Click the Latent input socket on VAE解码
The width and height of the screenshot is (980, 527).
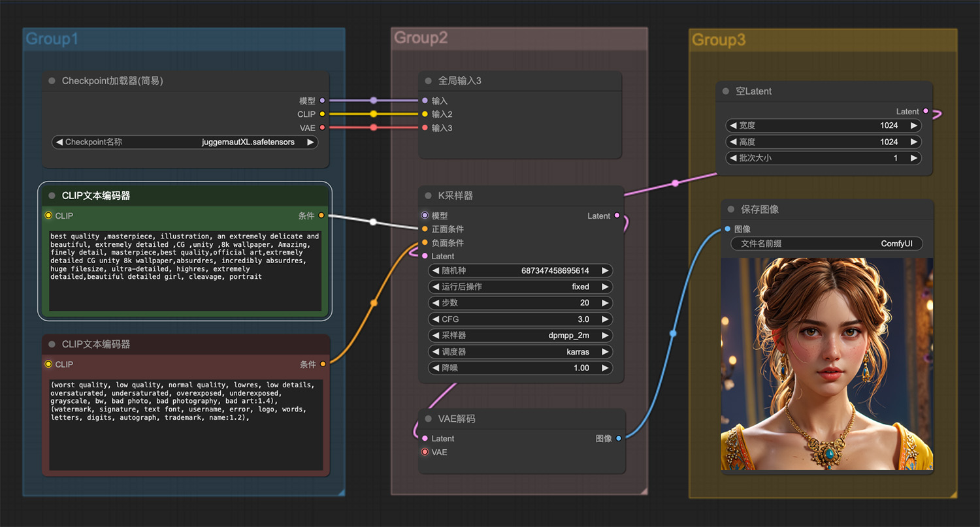(425, 439)
